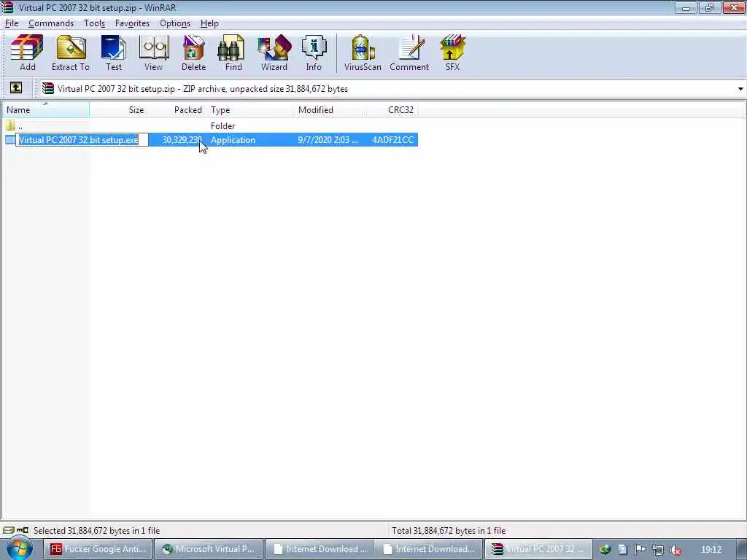Click the file name rename field
This screenshot has width=747, height=560.
point(82,139)
